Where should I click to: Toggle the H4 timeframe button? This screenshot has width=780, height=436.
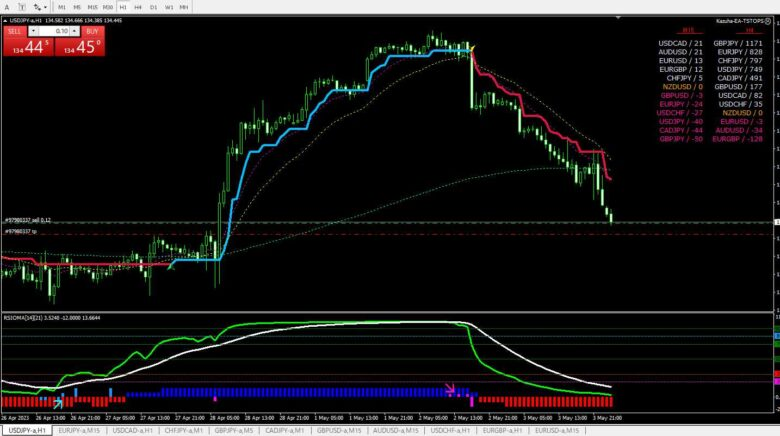(x=138, y=7)
